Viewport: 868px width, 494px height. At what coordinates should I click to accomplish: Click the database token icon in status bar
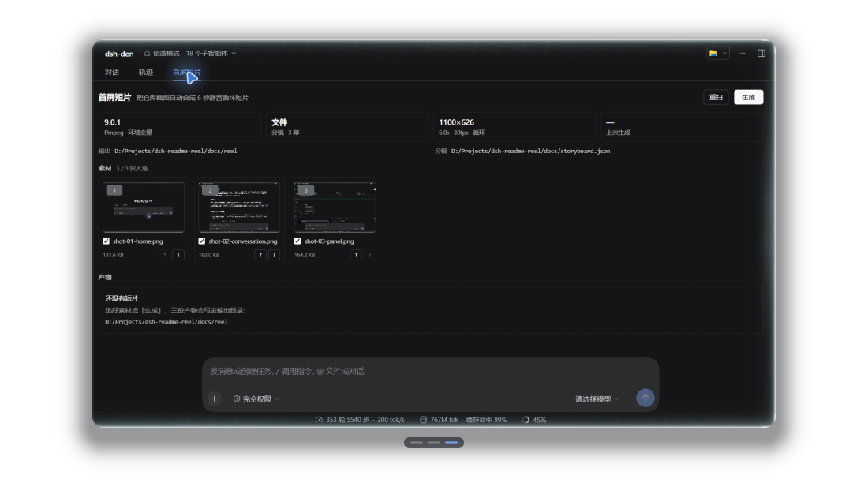tap(423, 420)
